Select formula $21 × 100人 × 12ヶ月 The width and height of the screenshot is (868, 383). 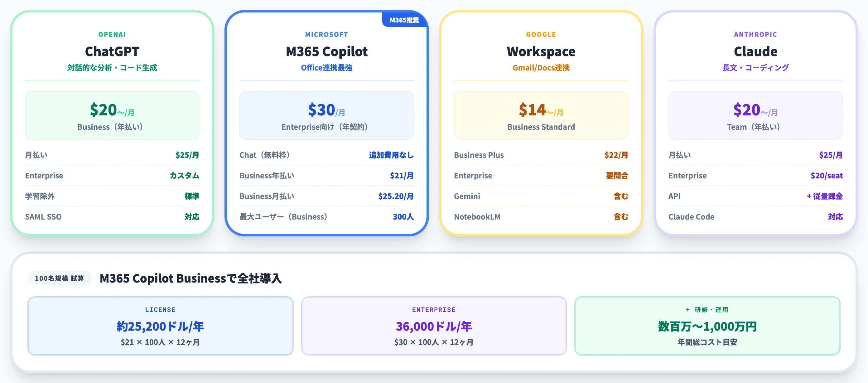click(160, 342)
